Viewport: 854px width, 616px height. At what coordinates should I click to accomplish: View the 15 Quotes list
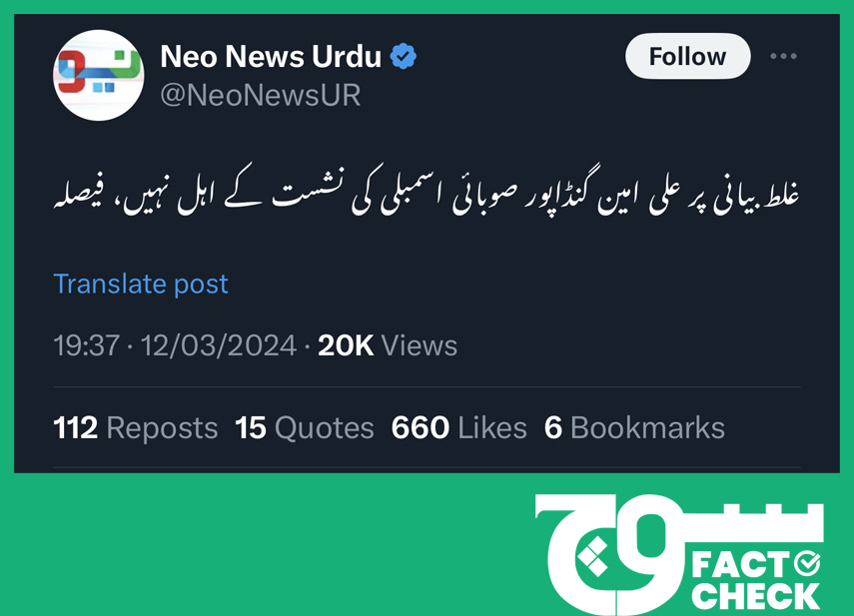pos(305,427)
